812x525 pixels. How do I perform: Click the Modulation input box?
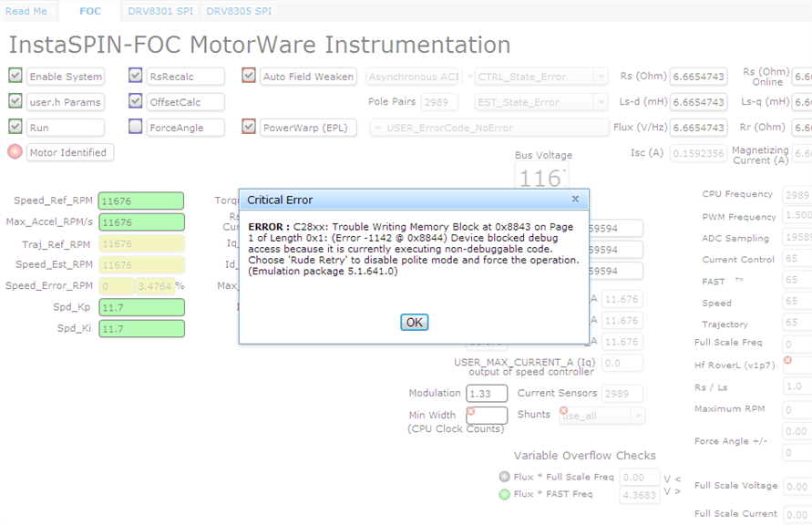[x=486, y=394]
